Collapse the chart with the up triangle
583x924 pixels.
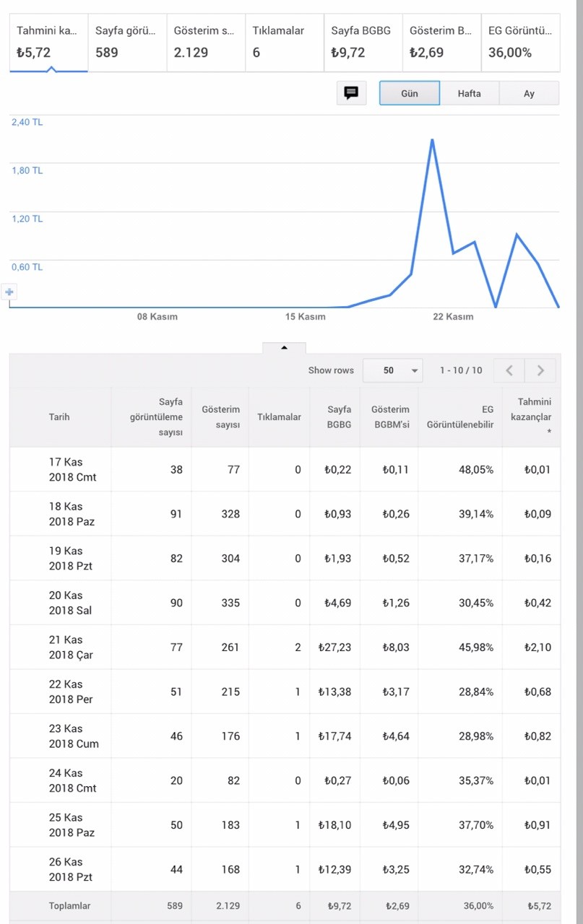pyautogui.click(x=284, y=347)
